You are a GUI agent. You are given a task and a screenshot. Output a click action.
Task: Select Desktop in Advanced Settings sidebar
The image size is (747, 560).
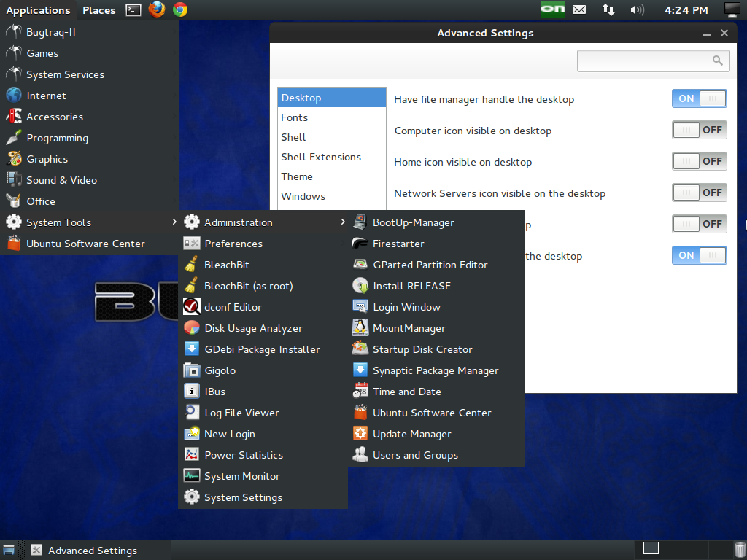coord(332,98)
